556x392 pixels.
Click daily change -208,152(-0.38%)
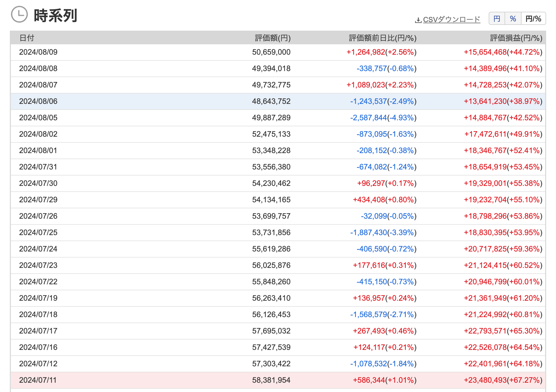(x=387, y=150)
